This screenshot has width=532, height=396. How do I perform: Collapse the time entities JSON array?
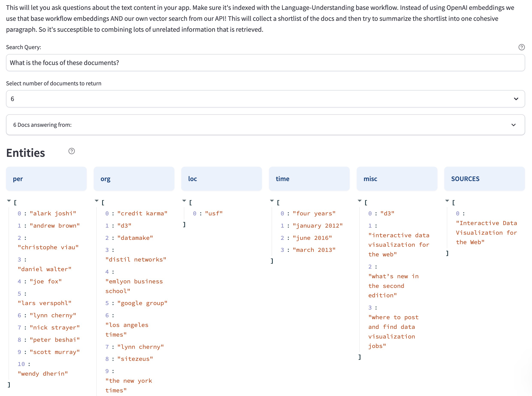click(272, 201)
